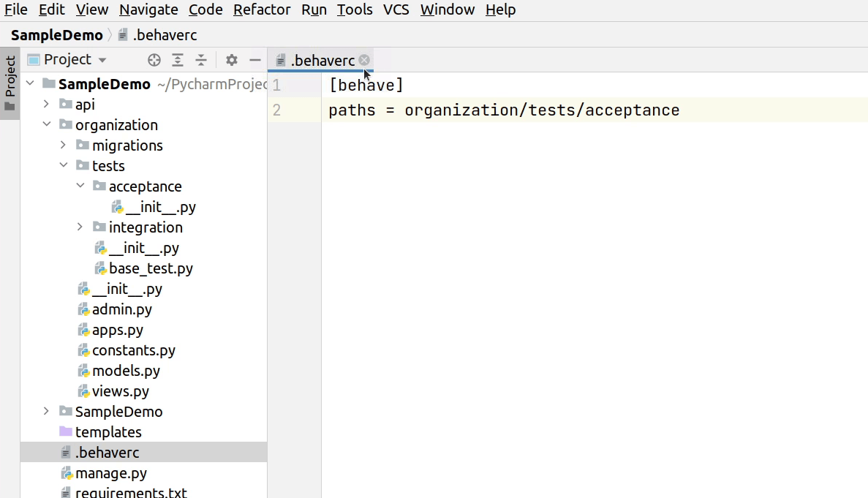Viewport: 868px width, 498px height.
Task: Click line 2 in the editor text
Action: pos(503,110)
